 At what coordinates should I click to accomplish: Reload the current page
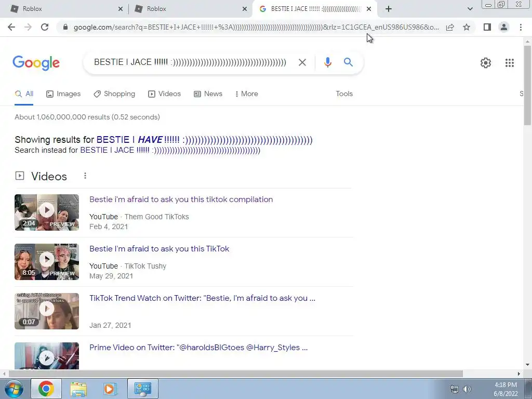45,27
